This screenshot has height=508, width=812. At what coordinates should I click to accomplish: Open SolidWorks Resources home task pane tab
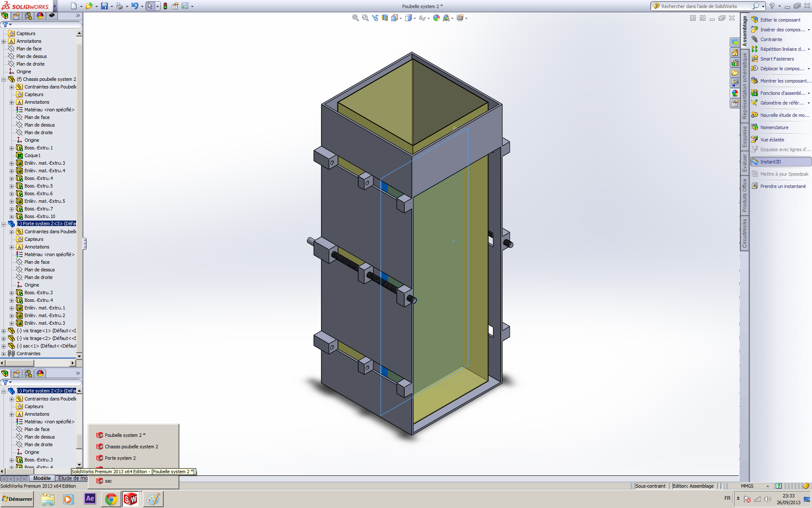coord(735,53)
